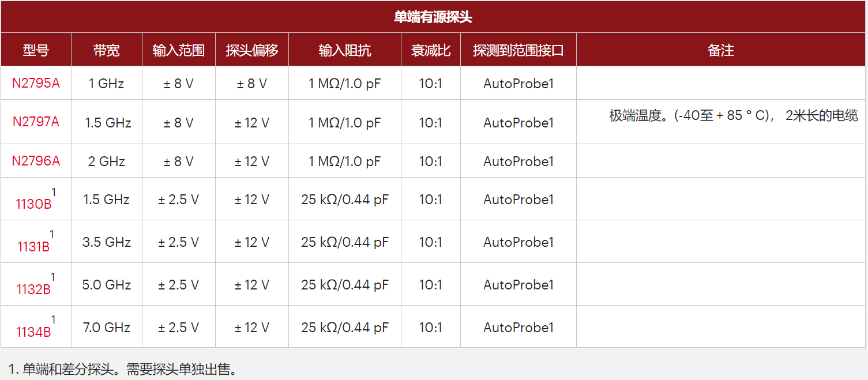
Task: Click the 探测到范围接口 column header
Action: (x=518, y=50)
